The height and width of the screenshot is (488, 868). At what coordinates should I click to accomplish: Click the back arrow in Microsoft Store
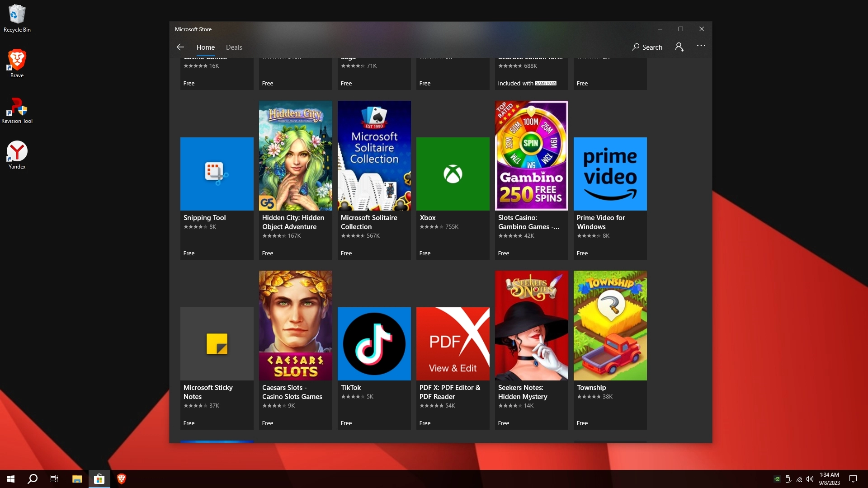pos(180,47)
